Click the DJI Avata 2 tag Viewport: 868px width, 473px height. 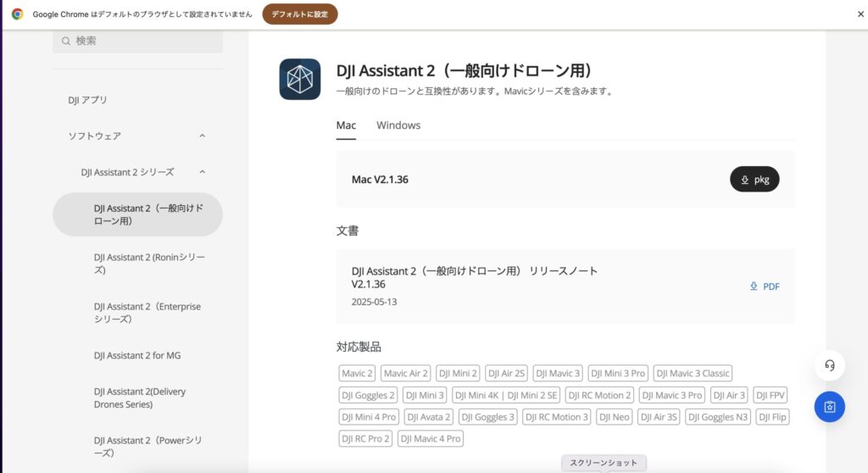(x=428, y=416)
